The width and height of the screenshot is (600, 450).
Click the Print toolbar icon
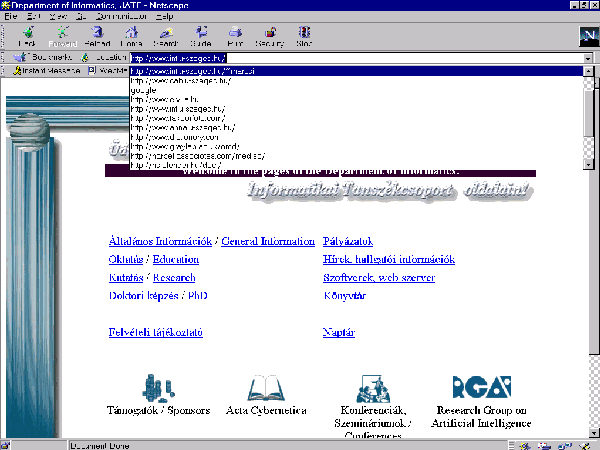tap(234, 36)
